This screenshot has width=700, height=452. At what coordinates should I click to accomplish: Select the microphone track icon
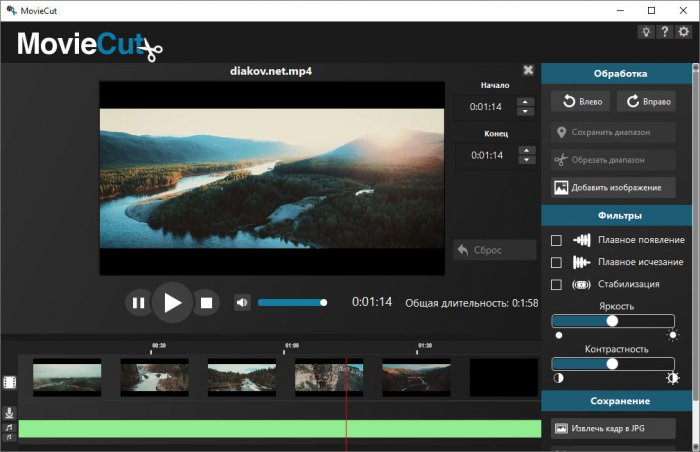click(9, 412)
